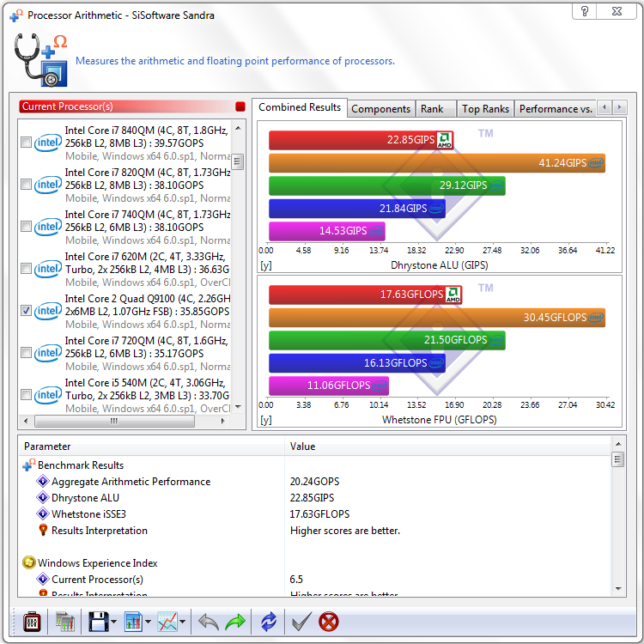The image size is (644, 644).
Task: Click the red square beside Current Processor(s)
Action: click(240, 106)
